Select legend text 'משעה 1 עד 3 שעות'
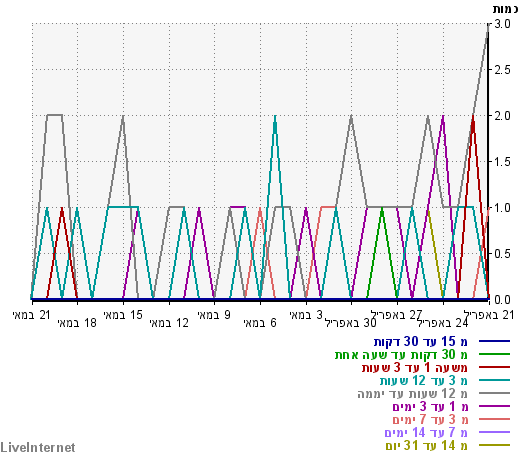 click(415, 367)
